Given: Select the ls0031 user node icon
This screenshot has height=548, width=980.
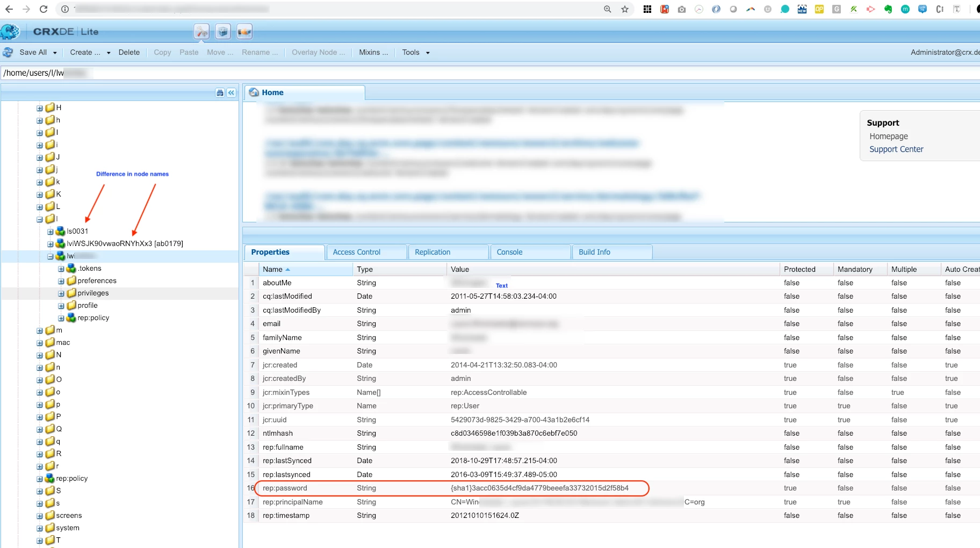Looking at the screenshot, I should coord(61,231).
